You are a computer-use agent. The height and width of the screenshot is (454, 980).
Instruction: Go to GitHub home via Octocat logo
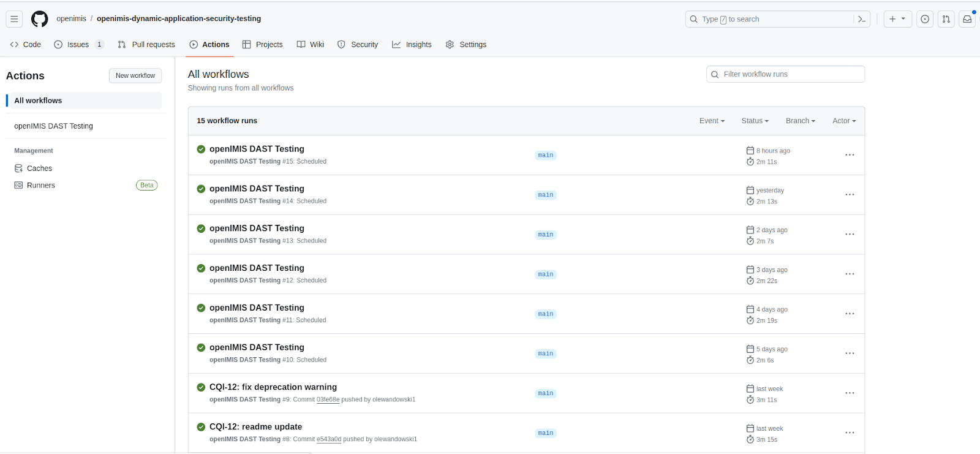point(40,19)
